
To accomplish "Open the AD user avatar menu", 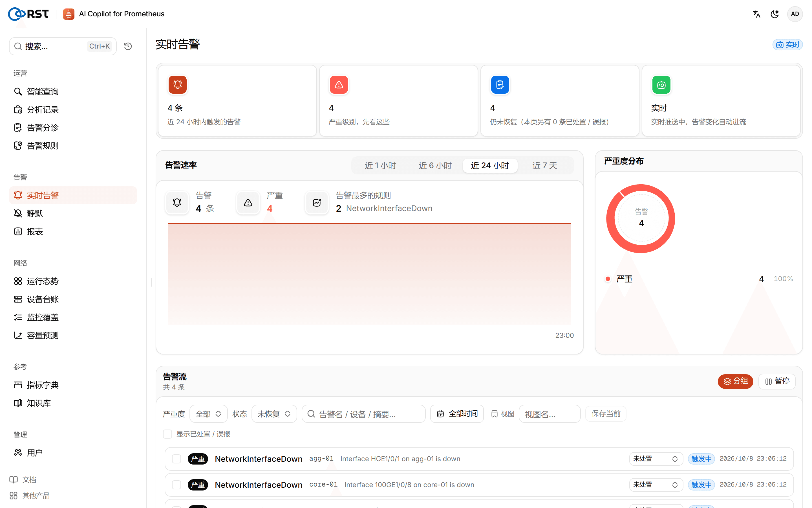I will [x=795, y=14].
